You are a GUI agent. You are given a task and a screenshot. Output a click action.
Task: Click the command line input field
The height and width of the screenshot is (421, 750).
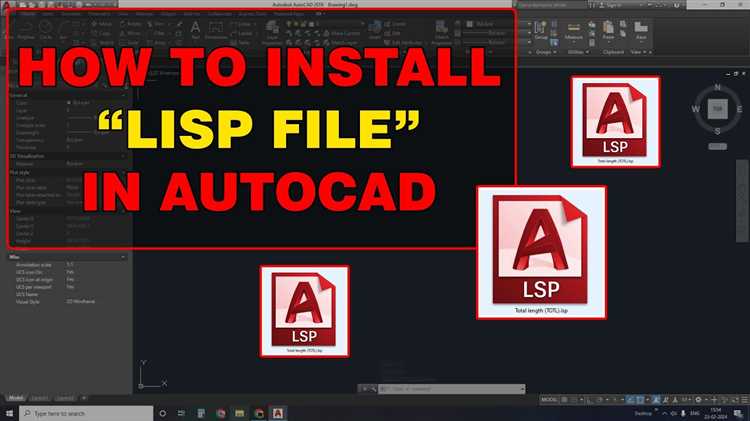(451, 389)
